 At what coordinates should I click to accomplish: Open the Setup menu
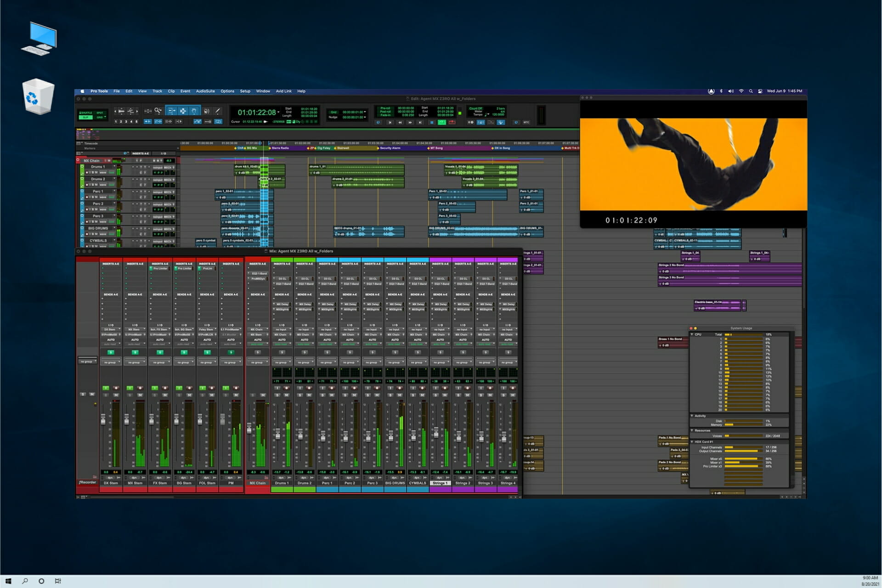pyautogui.click(x=245, y=91)
